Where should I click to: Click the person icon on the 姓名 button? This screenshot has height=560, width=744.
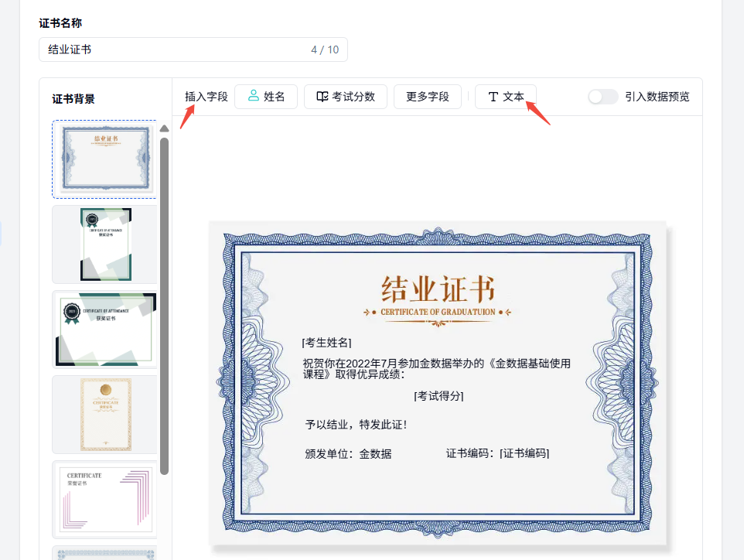253,97
